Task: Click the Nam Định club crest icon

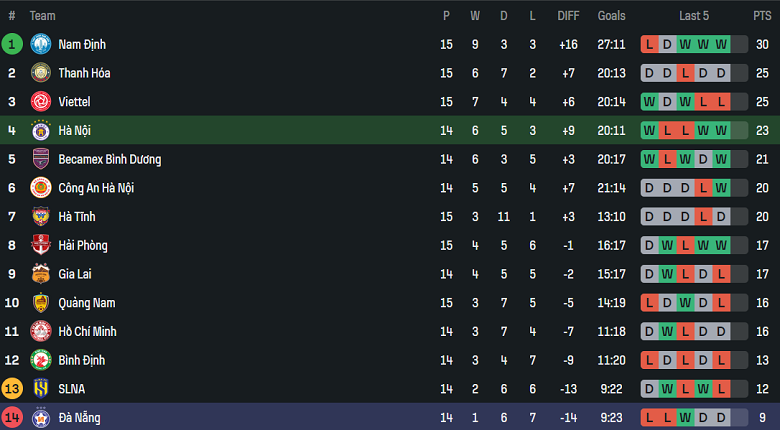Action: point(41,44)
